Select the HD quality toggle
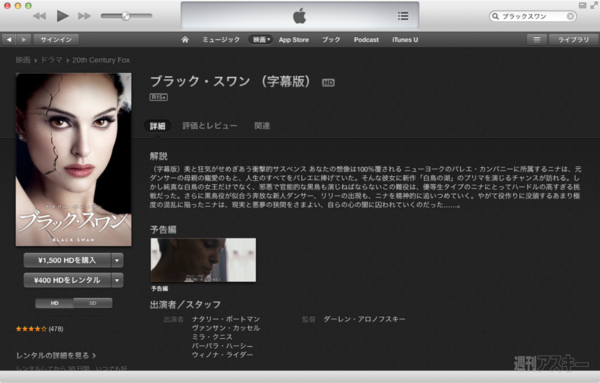 [x=54, y=303]
